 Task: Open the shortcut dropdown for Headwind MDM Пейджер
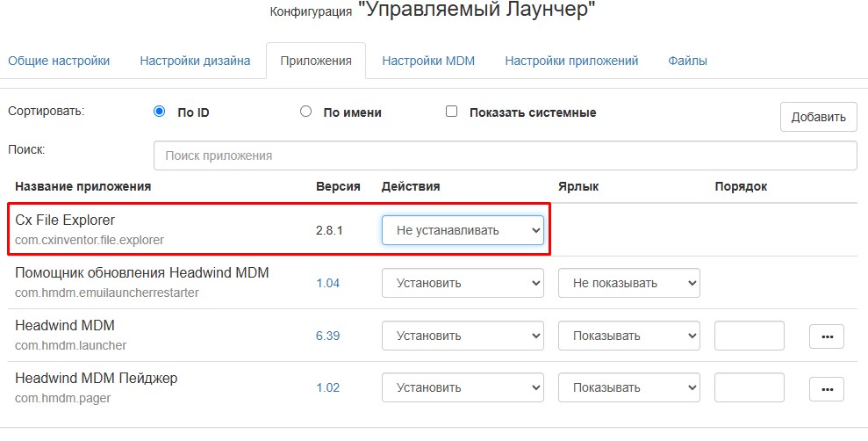pyautogui.click(x=629, y=387)
